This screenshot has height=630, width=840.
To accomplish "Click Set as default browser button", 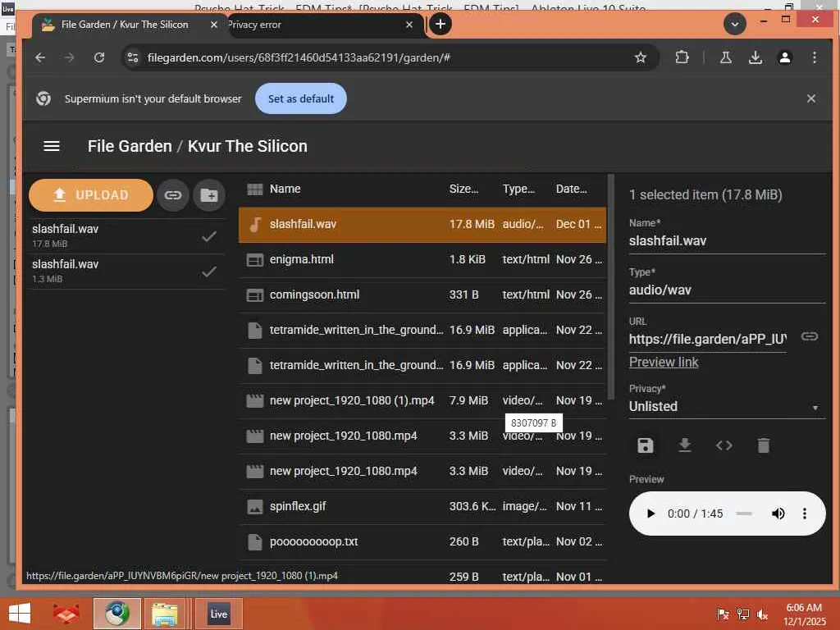I will pyautogui.click(x=300, y=98).
